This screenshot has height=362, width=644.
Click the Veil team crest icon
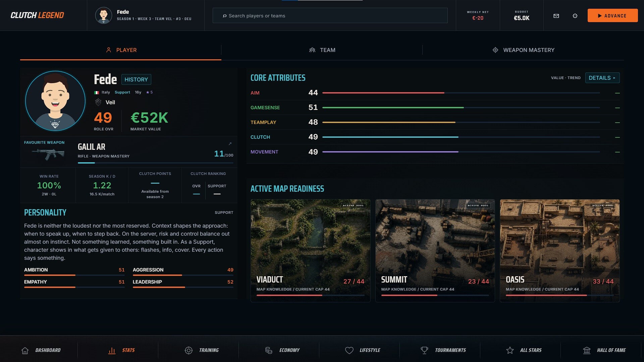[x=98, y=102]
